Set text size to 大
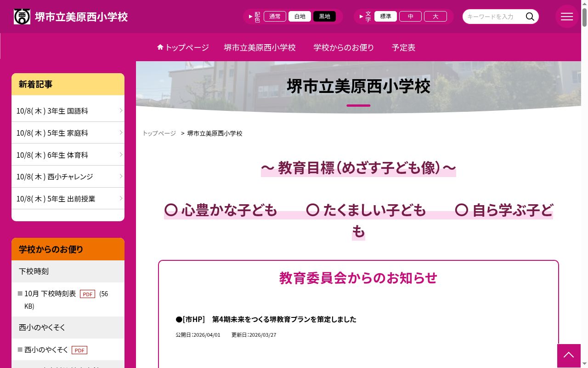Viewport: 588px width, 368px height. click(435, 17)
